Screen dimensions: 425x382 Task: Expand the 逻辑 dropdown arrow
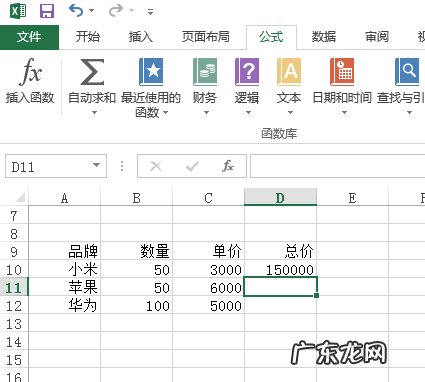click(248, 113)
